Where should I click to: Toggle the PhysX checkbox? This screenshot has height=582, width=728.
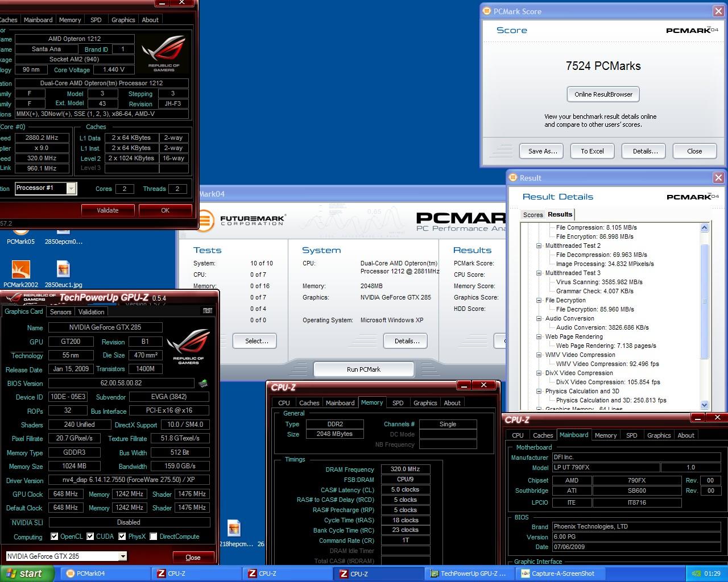pyautogui.click(x=122, y=536)
